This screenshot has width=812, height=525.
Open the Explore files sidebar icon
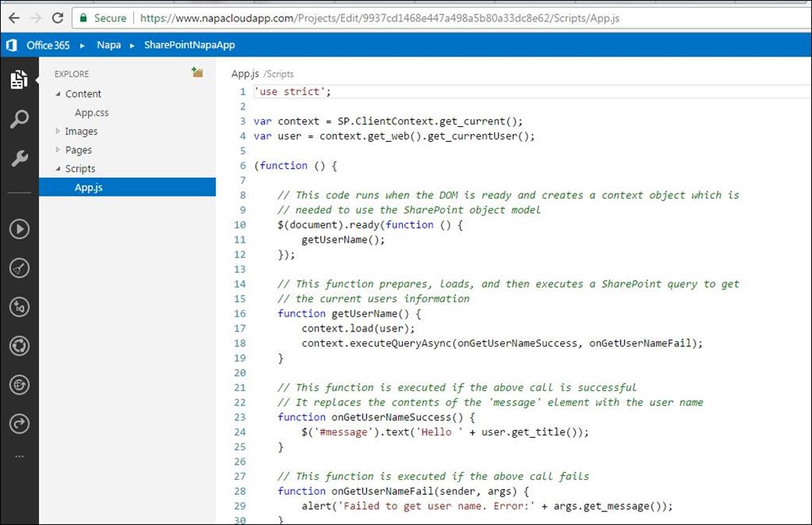click(x=19, y=79)
